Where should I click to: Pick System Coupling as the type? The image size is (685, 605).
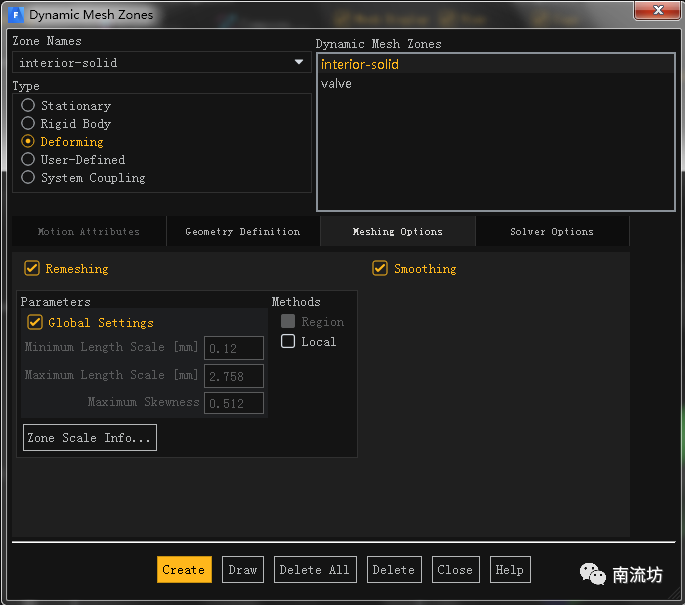pos(28,177)
